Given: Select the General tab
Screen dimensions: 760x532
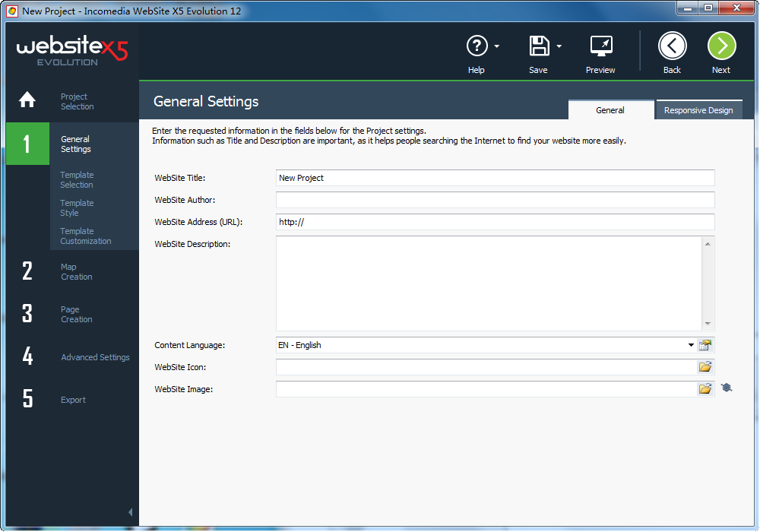Looking at the screenshot, I should [610, 110].
